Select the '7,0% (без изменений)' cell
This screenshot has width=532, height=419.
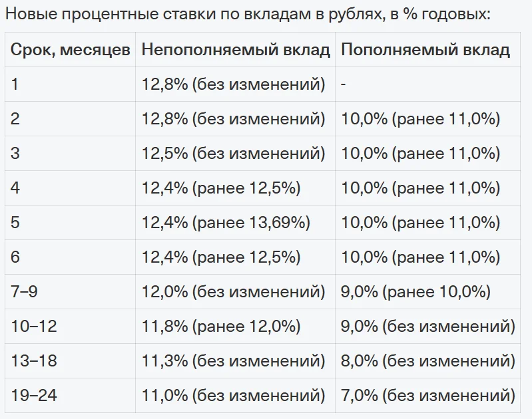click(427, 395)
